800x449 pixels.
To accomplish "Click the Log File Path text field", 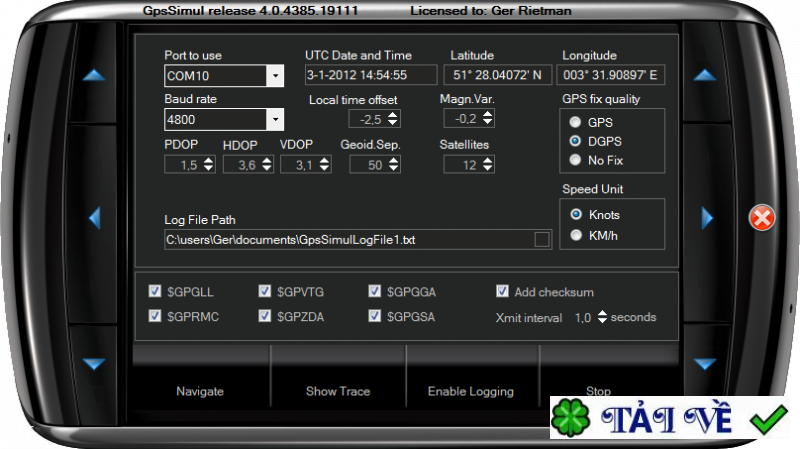I will tap(358, 239).
